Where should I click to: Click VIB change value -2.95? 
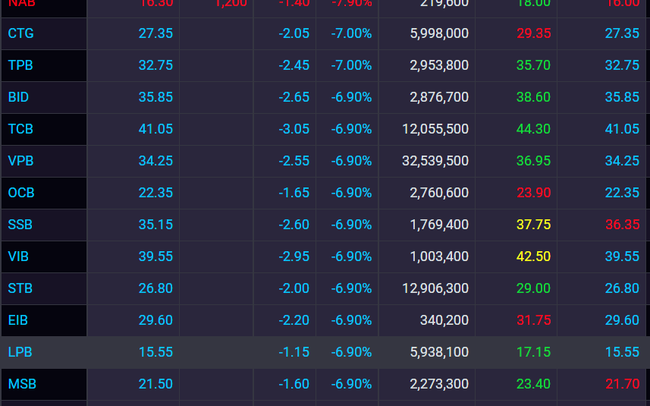(294, 257)
